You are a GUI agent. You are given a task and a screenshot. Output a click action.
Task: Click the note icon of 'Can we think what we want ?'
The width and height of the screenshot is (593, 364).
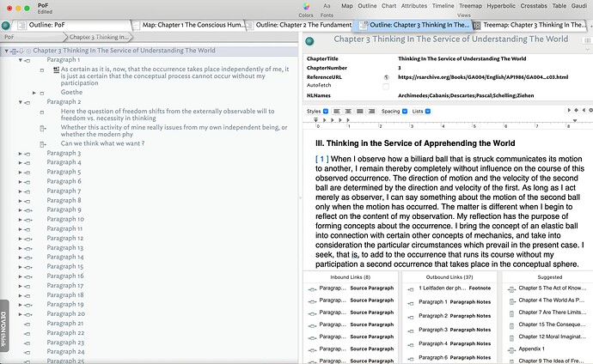[x=43, y=144]
